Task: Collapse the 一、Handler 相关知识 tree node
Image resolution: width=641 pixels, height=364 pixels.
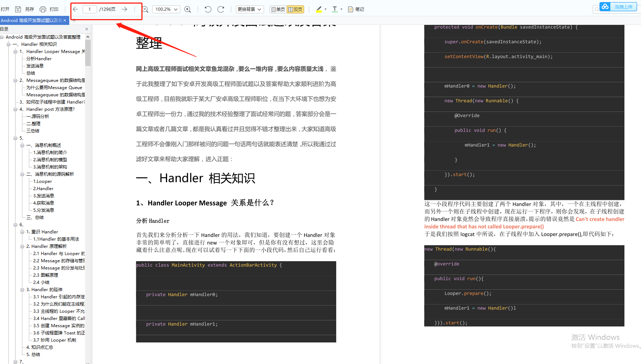Action: point(8,44)
